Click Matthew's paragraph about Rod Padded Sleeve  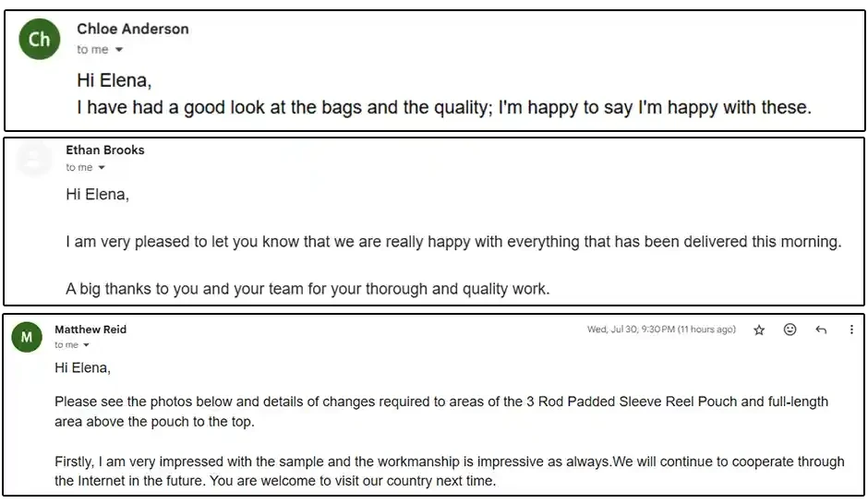point(441,412)
